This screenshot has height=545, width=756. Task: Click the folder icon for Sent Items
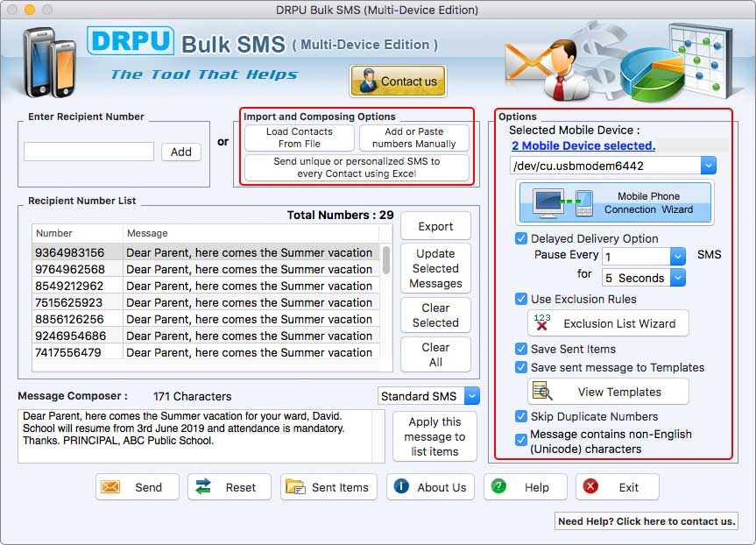pyautogui.click(x=295, y=486)
